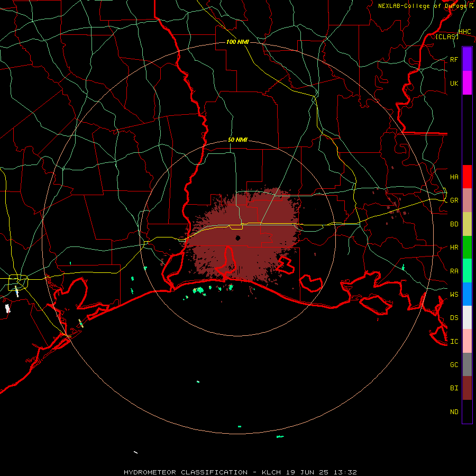Screen dimensions: 476x476
Task: Click the "DS" legend label
Action: coord(454,318)
